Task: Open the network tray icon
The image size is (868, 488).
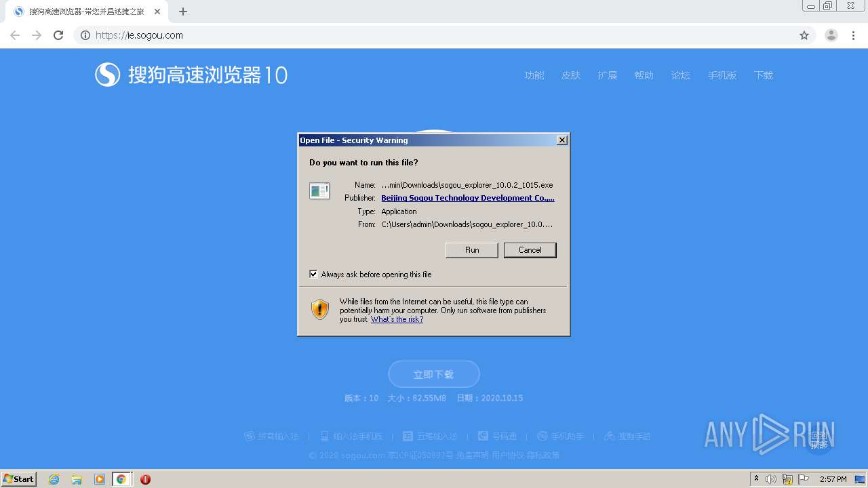Action: point(787,479)
